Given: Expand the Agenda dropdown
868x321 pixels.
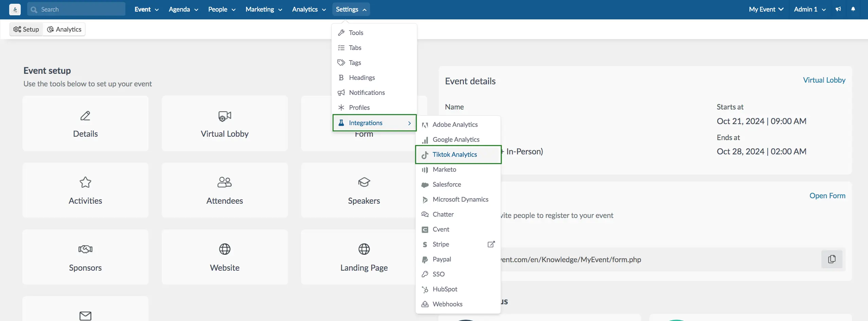Looking at the screenshot, I should [x=183, y=9].
